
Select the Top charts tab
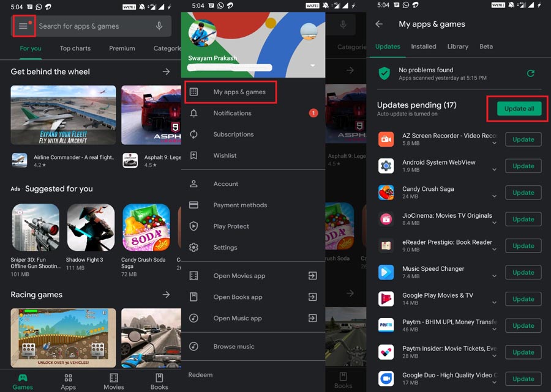point(75,48)
